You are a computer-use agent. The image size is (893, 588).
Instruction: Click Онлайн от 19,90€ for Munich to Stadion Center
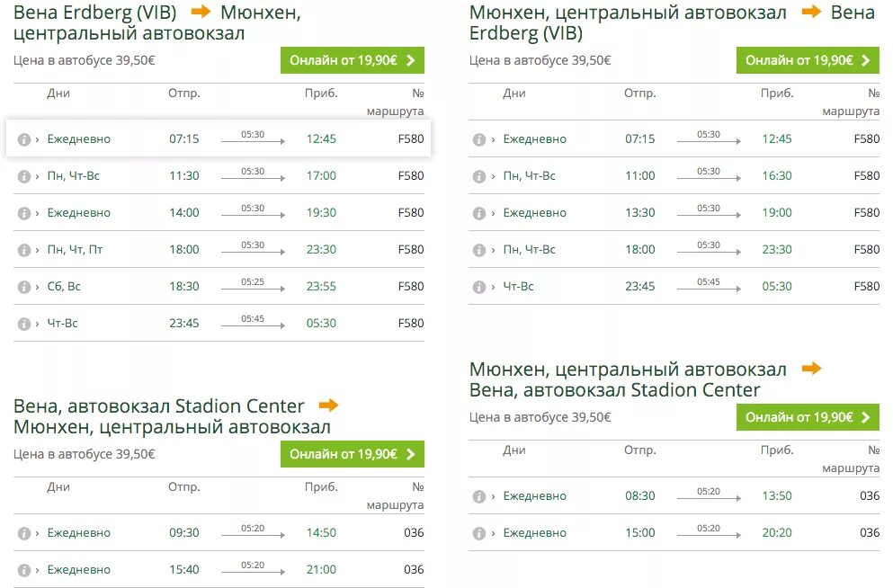pyautogui.click(x=808, y=417)
